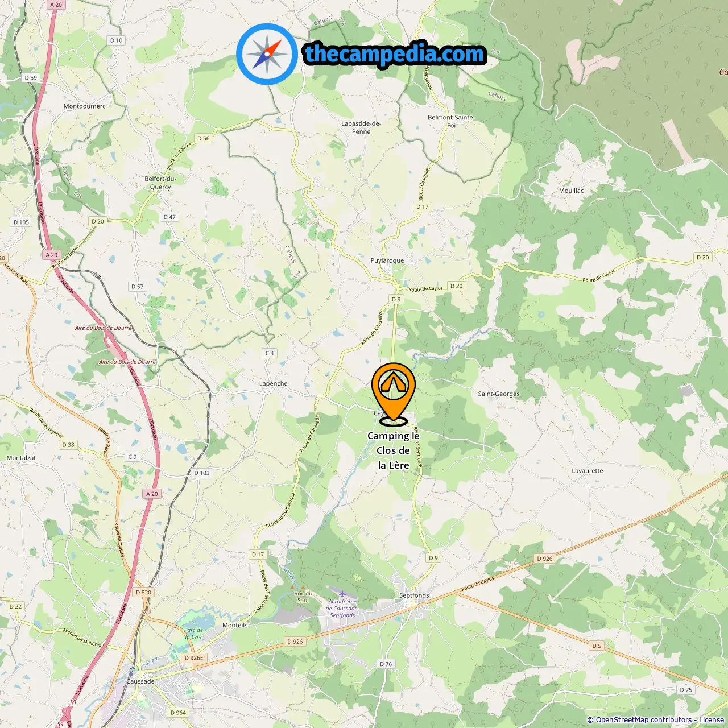Viewport: 728px width, 728px height.
Task: Click the blue compass logo icon
Action: (267, 54)
